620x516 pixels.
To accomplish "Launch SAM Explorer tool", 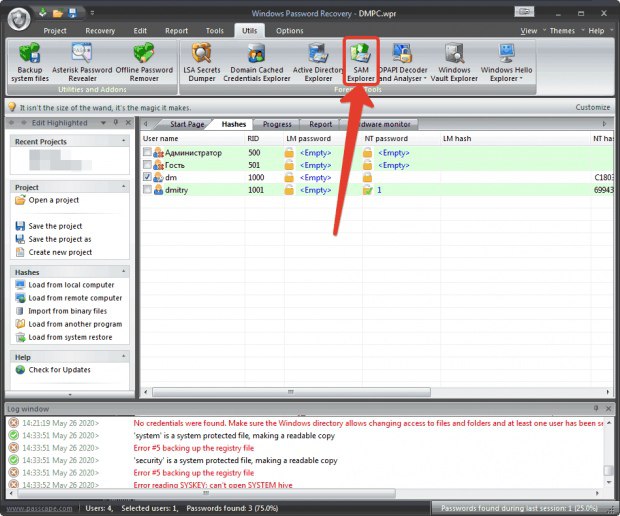I will click(361, 62).
